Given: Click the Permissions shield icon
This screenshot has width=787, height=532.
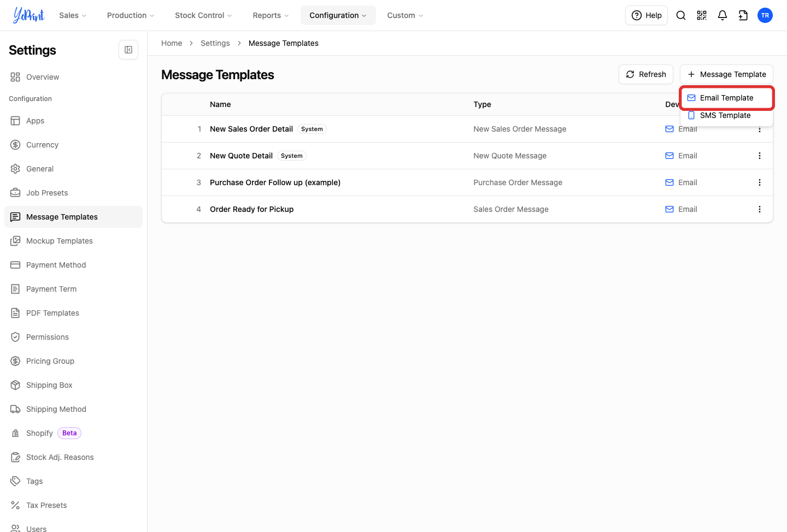Looking at the screenshot, I should [x=15, y=337].
